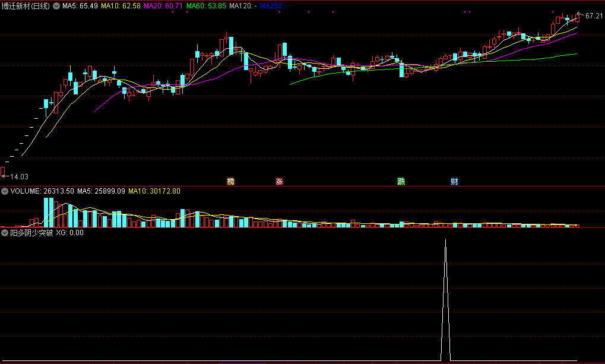Select the MA250 label

pos(274,6)
